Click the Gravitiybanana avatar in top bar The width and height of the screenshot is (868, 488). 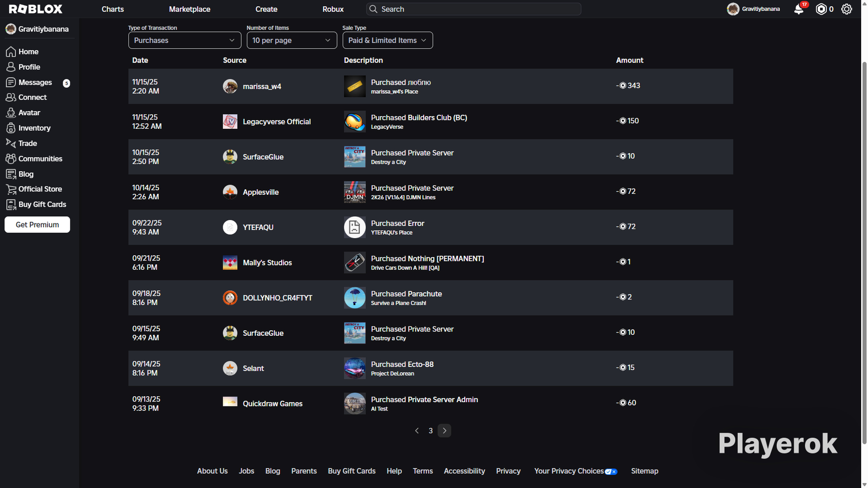[x=733, y=9]
